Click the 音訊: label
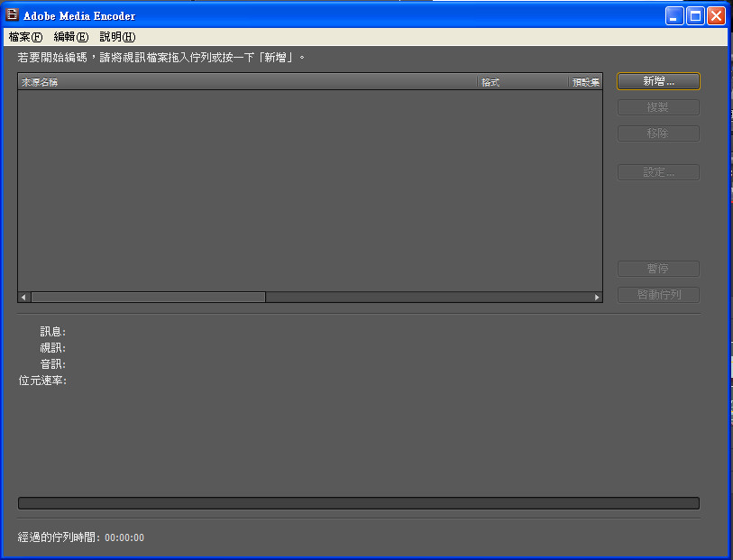 click(53, 364)
